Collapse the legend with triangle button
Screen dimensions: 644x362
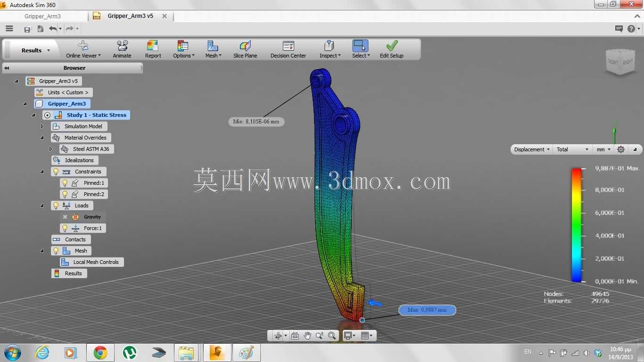pos(635,149)
